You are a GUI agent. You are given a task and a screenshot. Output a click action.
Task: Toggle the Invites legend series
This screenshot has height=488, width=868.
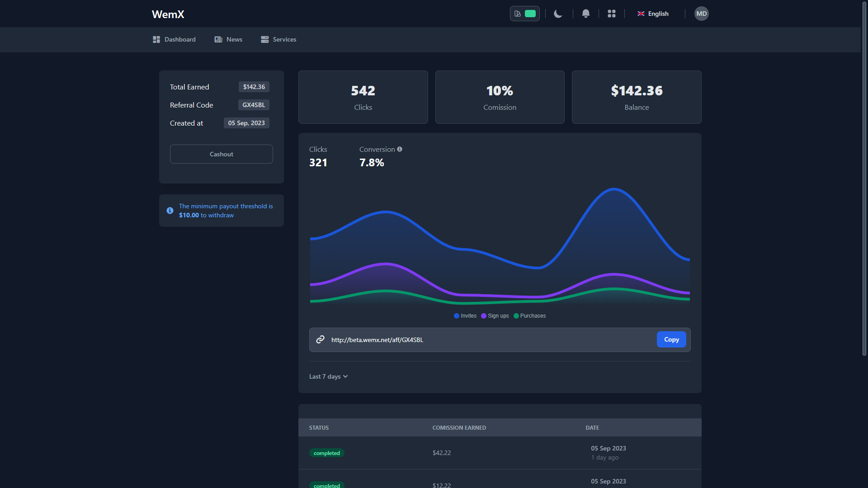pos(465,316)
